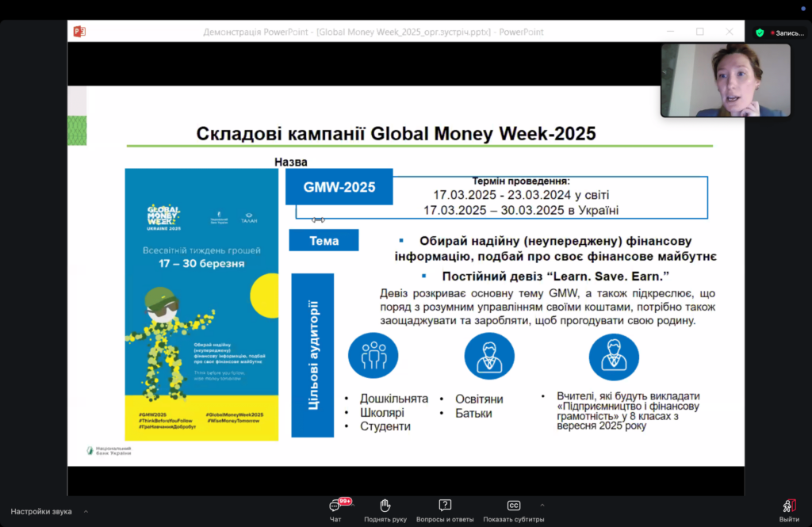Click the #WiseMoneyTomorrow hashtag on poster
The height and width of the screenshot is (527, 812).
click(x=234, y=420)
